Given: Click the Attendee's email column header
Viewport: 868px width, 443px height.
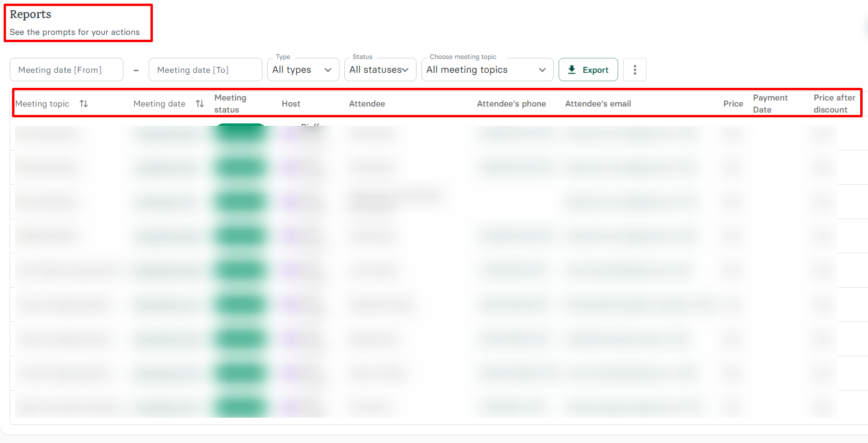Looking at the screenshot, I should 598,104.
